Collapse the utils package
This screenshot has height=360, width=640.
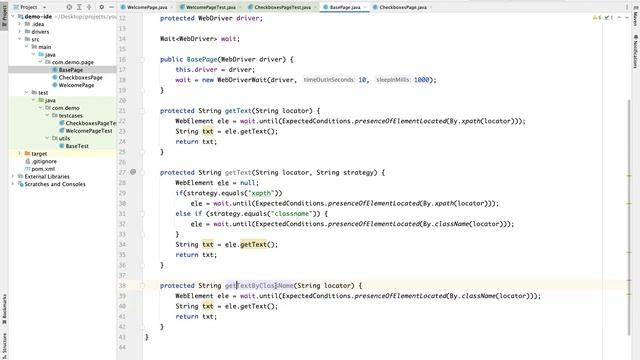click(x=47, y=138)
